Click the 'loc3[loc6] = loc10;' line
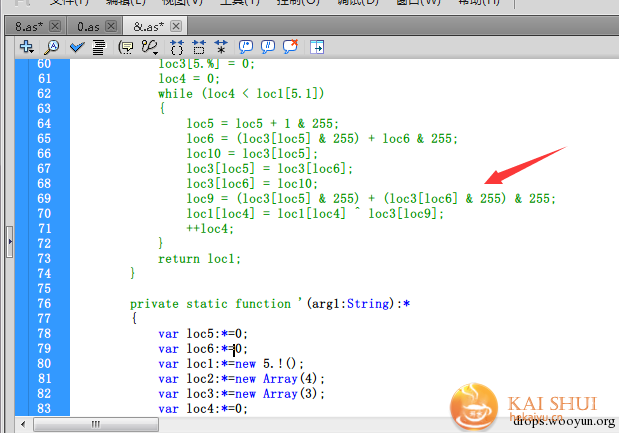Viewport: 619px width, 433px height. tap(252, 184)
